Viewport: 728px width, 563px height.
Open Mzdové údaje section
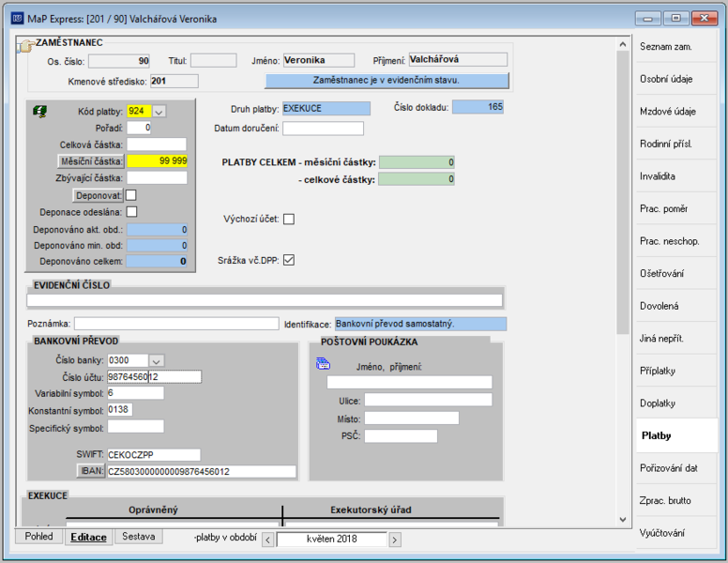click(676, 112)
